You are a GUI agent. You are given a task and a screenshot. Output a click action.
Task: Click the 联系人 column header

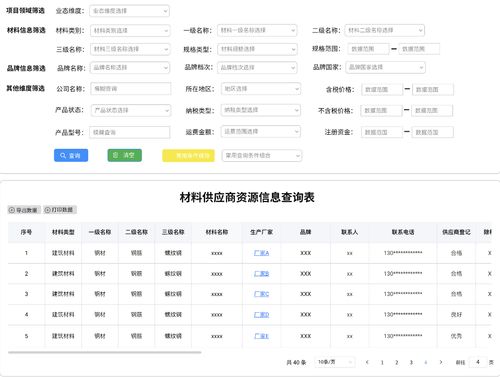pyautogui.click(x=350, y=232)
